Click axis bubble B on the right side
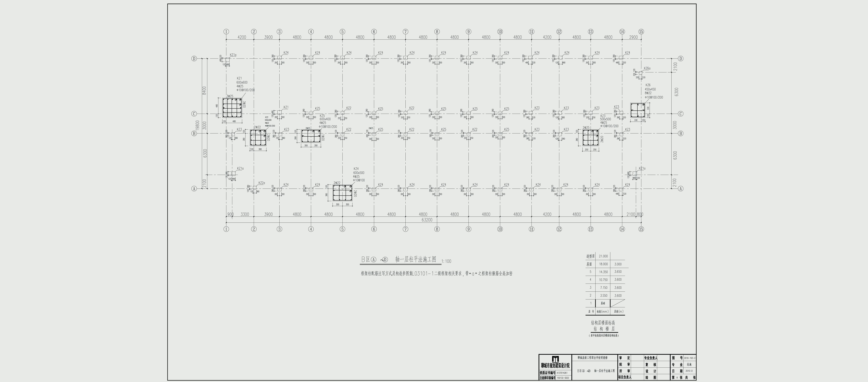868x382 pixels. [680, 134]
